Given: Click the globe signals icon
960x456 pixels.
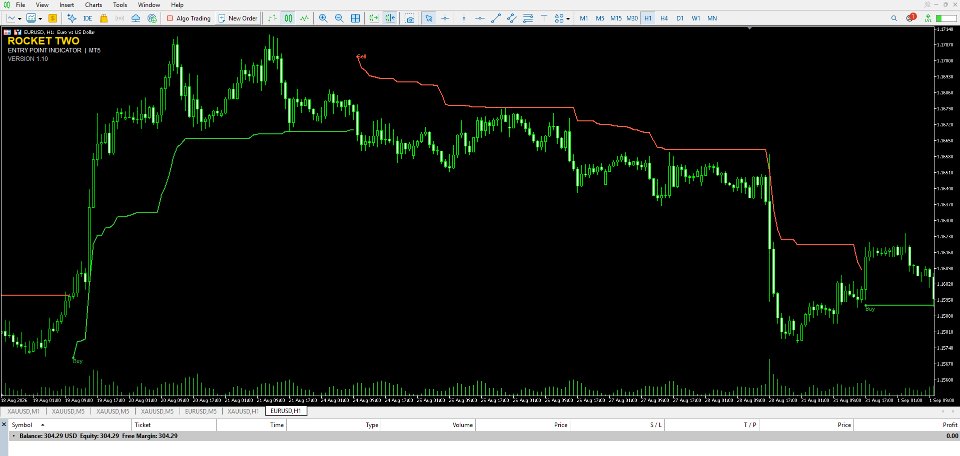Looking at the screenshot, I should (152, 18).
